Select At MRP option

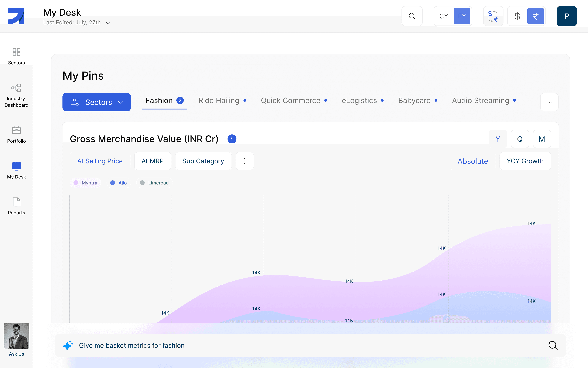pos(153,161)
